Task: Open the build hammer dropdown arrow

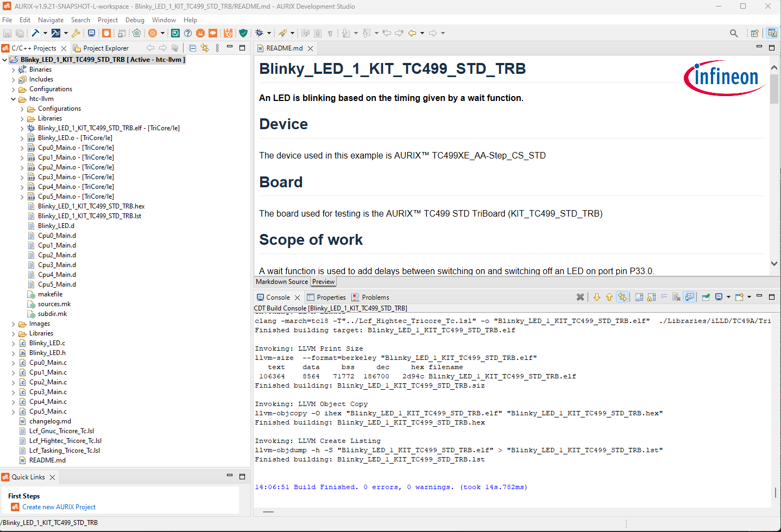Action: [45, 33]
